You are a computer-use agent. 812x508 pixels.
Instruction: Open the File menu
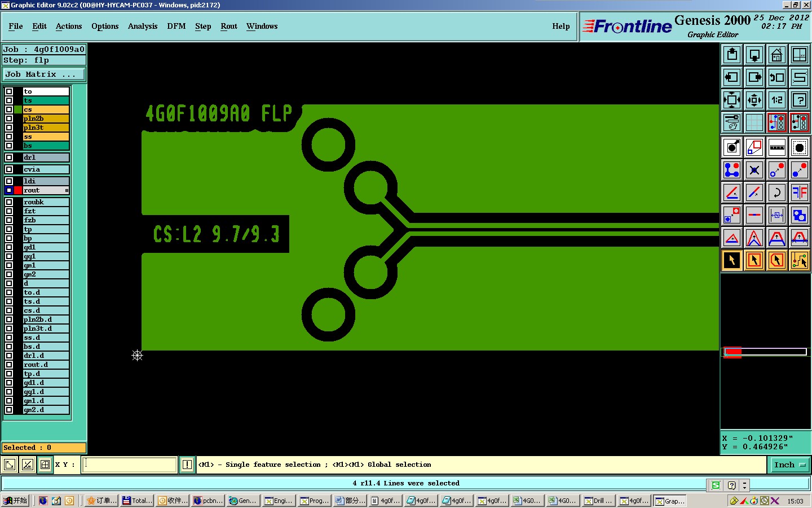coord(16,26)
